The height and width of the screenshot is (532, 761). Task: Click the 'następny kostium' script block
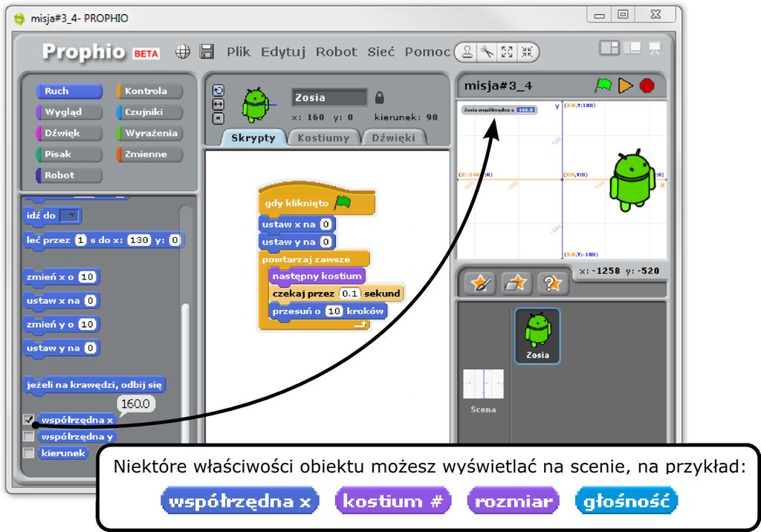(x=317, y=276)
